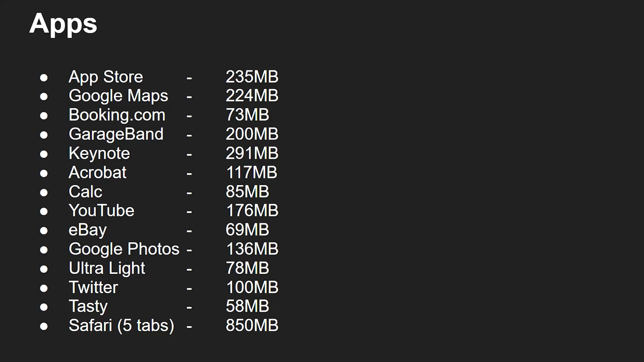Click the "Google Photos" list item
Image resolution: width=644 pixels, height=362 pixels.
124,249
